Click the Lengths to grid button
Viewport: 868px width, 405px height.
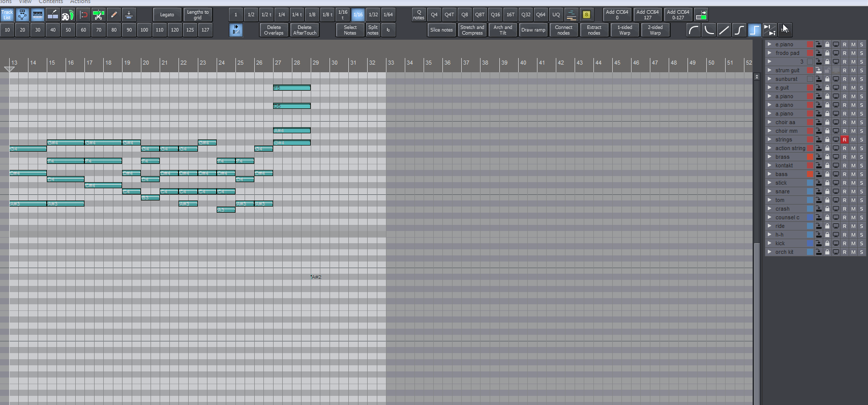coord(198,15)
